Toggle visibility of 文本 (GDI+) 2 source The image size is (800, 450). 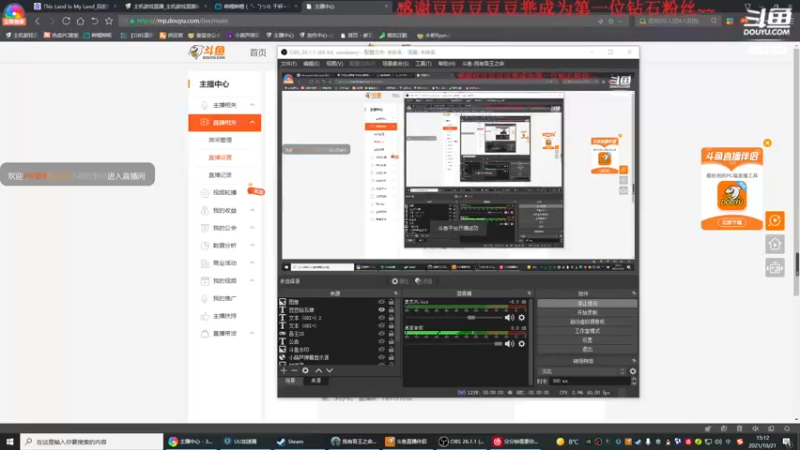coord(381,318)
